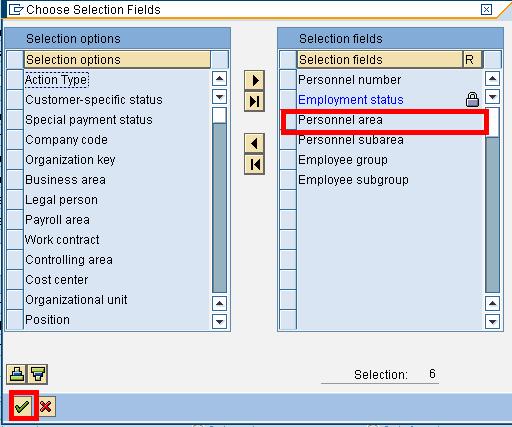Click the Selection options column header

(117, 60)
